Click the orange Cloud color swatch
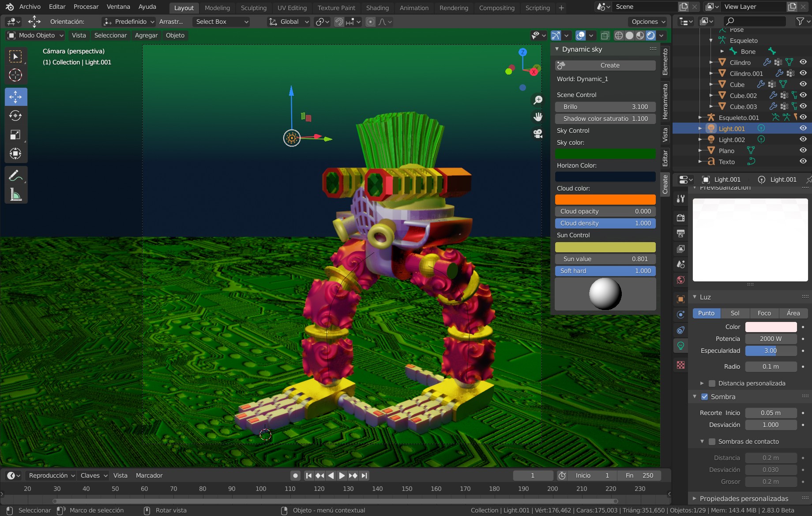 [x=605, y=200]
